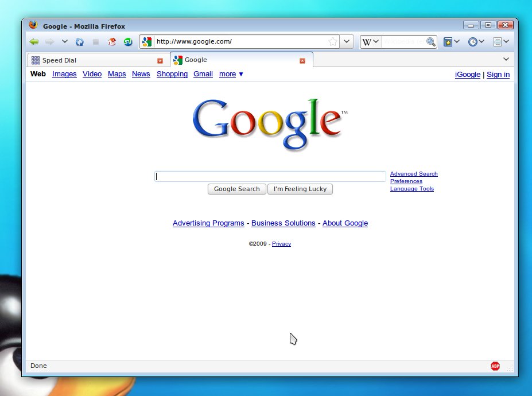
Task: Open About Google link
Action: [345, 223]
